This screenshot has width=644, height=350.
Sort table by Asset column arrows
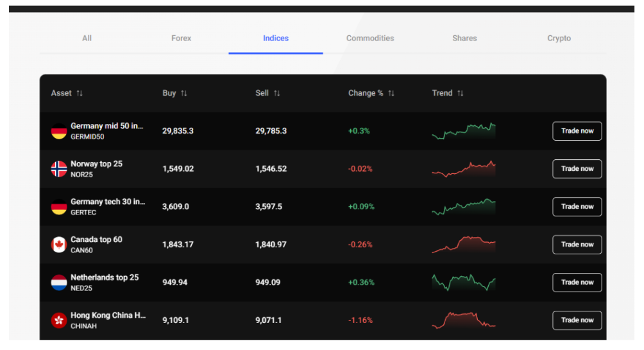click(x=80, y=93)
